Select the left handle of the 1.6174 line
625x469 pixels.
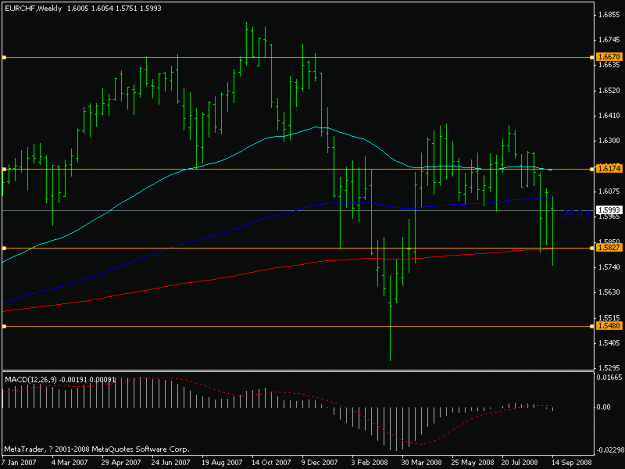4,169
